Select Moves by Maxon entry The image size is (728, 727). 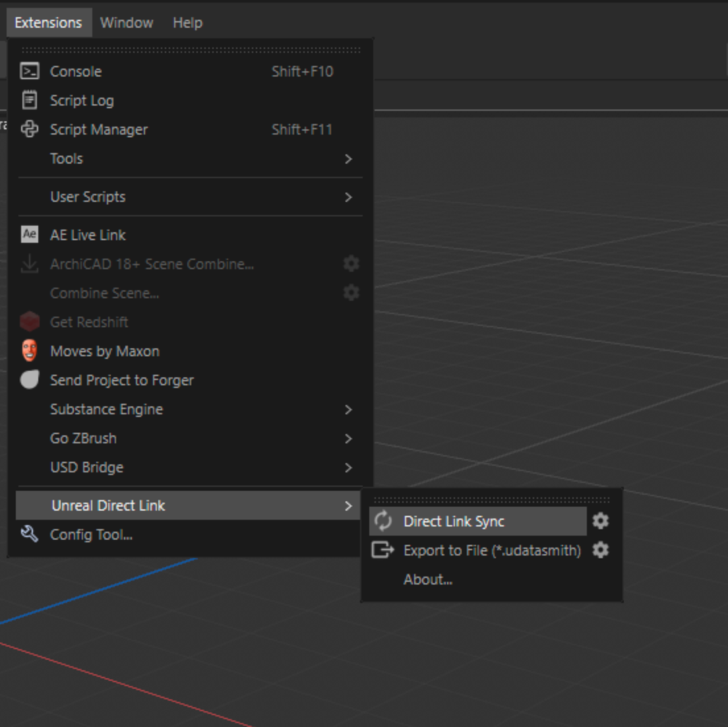[x=189, y=351]
